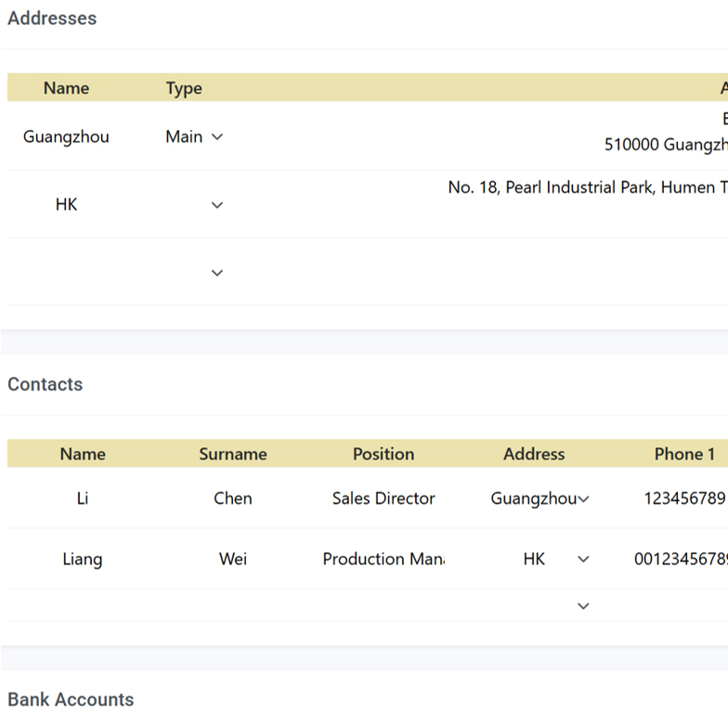This screenshot has width=728, height=722.
Task: Click phone number 123456789 for Li
Action: (684, 499)
